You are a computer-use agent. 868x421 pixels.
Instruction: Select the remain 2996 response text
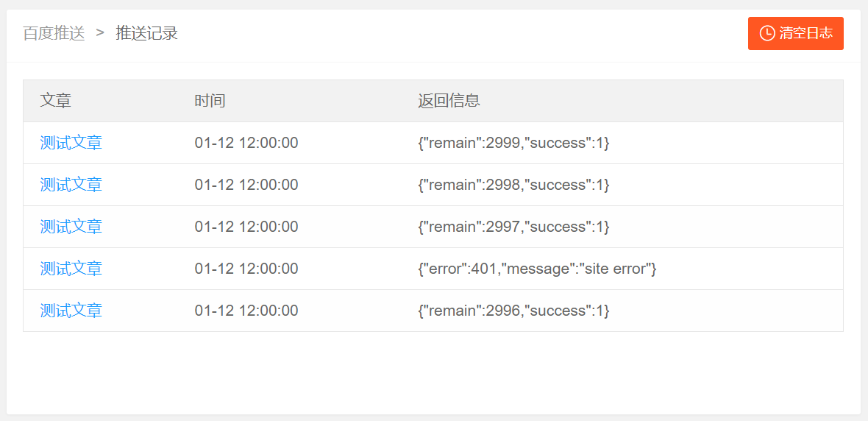(513, 311)
